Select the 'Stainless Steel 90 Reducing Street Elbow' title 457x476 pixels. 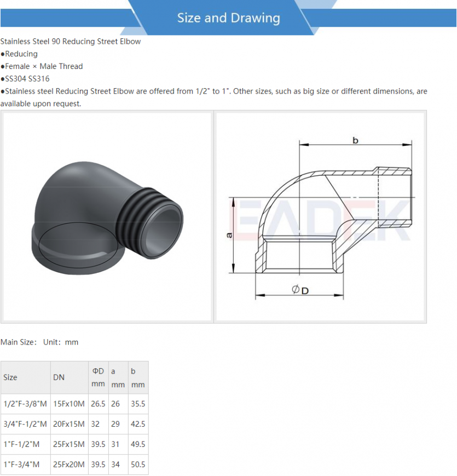click(71, 42)
